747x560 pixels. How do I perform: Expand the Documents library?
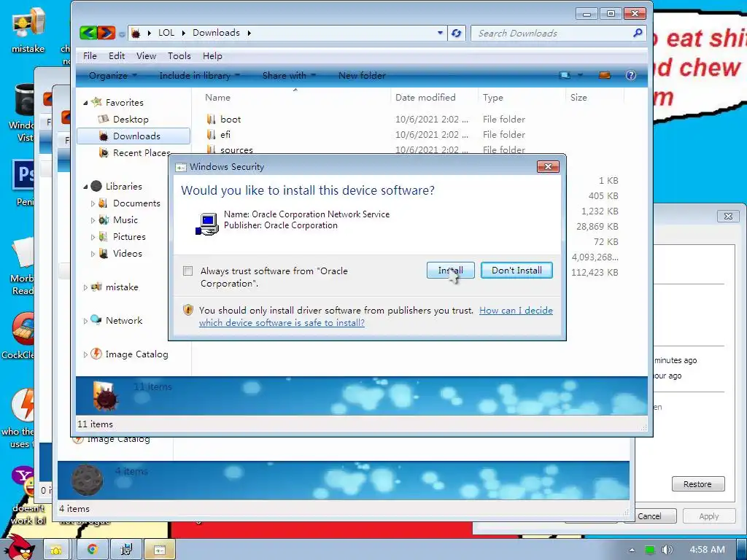93,203
